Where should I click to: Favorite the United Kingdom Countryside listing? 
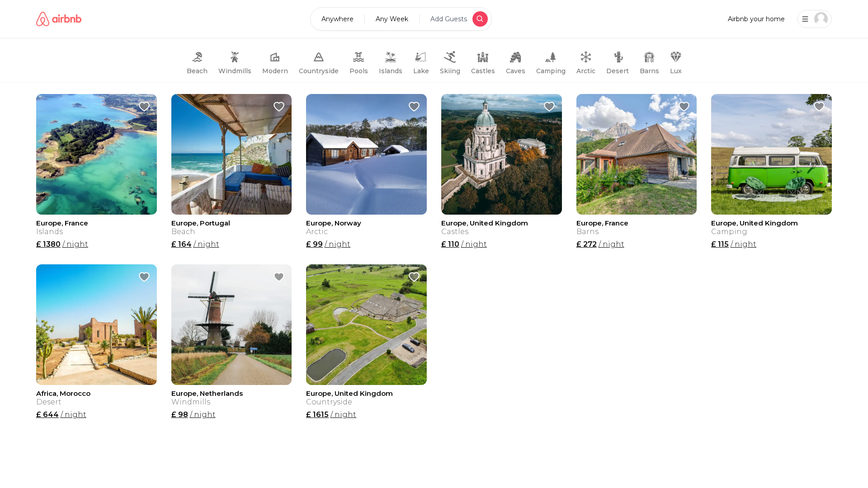pyautogui.click(x=414, y=277)
